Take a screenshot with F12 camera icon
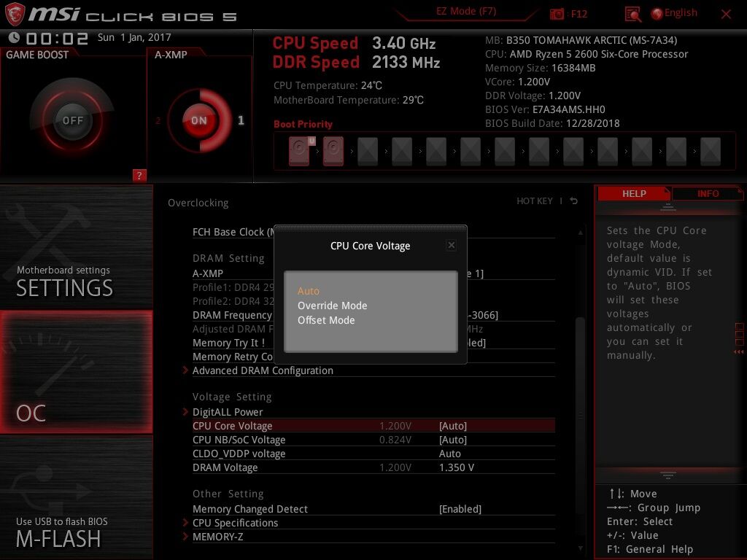The image size is (747, 560). (x=557, y=15)
